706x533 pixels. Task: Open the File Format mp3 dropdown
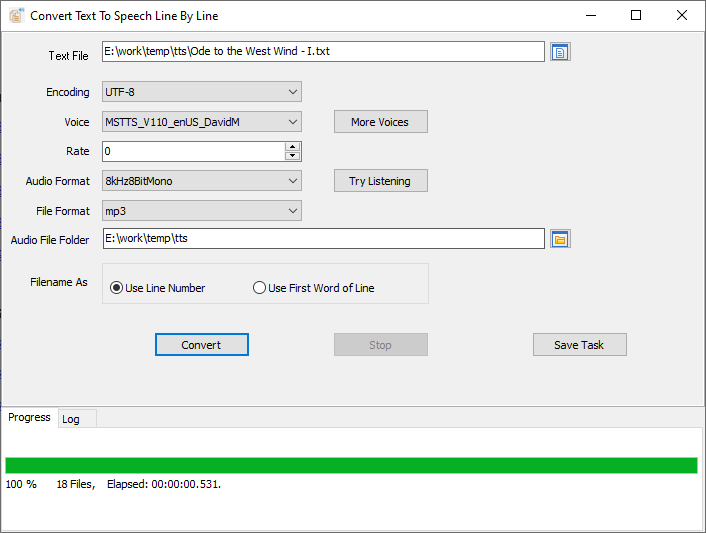[x=202, y=211]
